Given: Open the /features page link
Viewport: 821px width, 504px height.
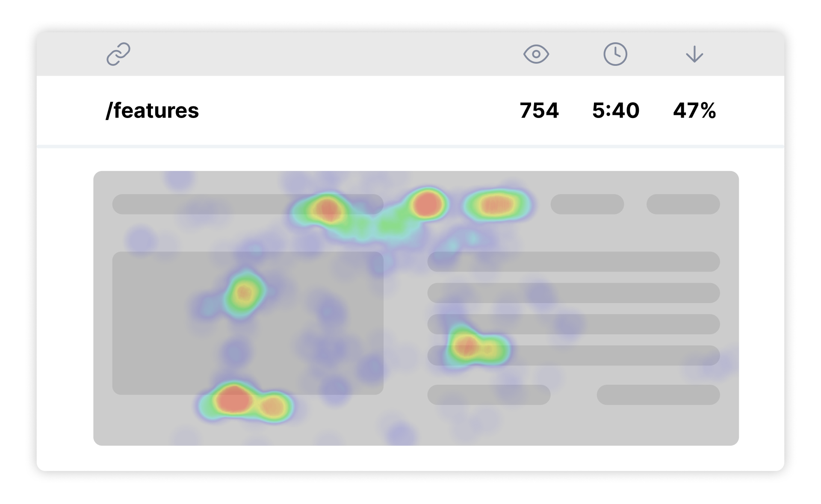Looking at the screenshot, I should point(152,111).
